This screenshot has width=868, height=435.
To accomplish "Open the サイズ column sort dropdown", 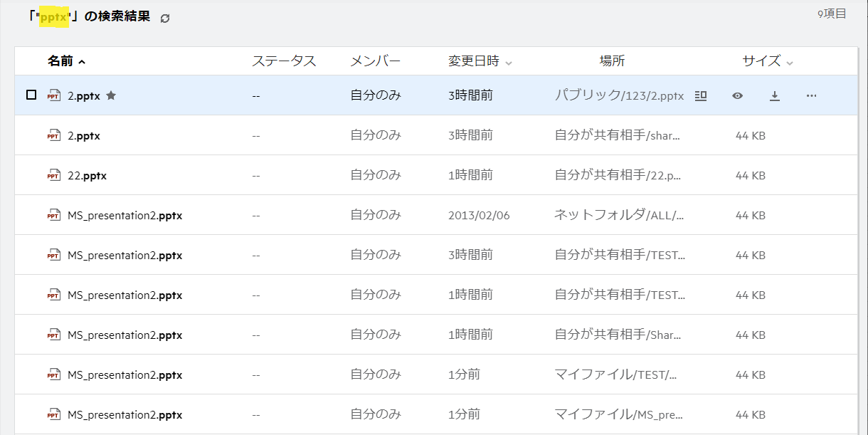I will pyautogui.click(x=790, y=63).
